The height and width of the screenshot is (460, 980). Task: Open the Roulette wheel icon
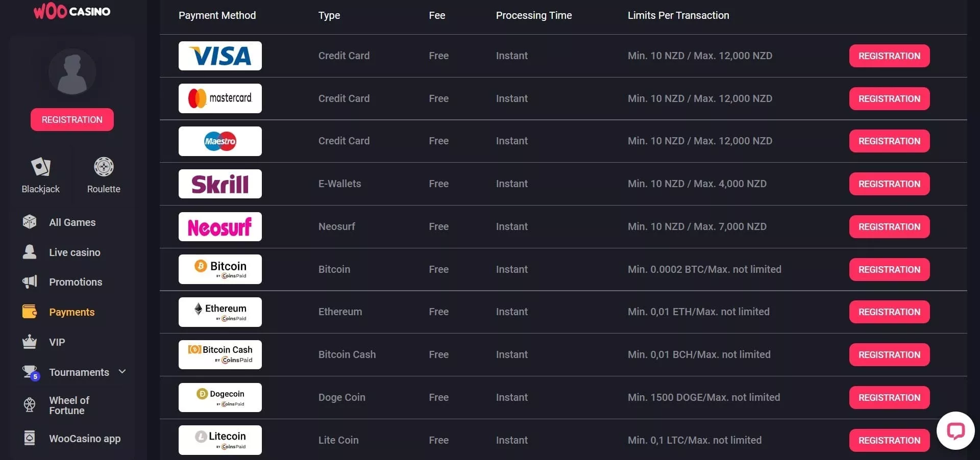(104, 167)
